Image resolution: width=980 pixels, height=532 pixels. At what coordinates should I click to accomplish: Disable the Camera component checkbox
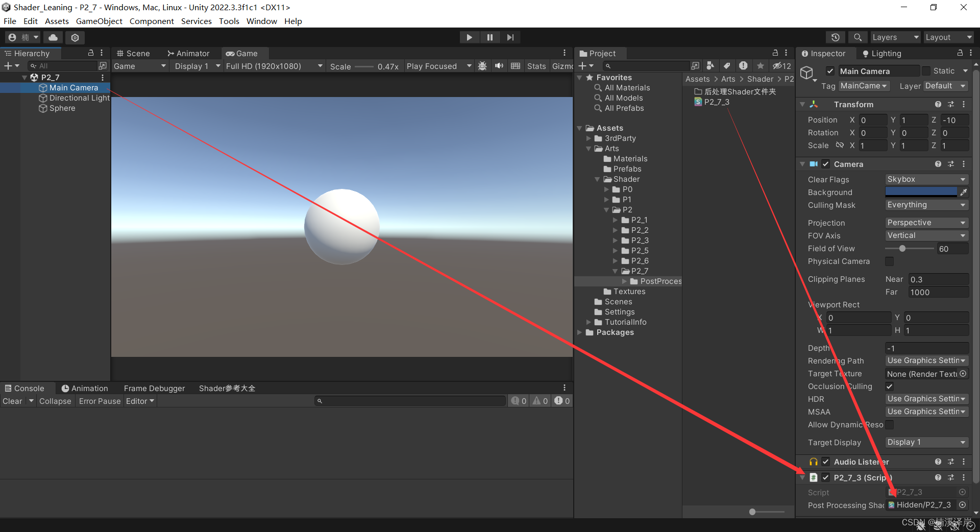pos(826,164)
